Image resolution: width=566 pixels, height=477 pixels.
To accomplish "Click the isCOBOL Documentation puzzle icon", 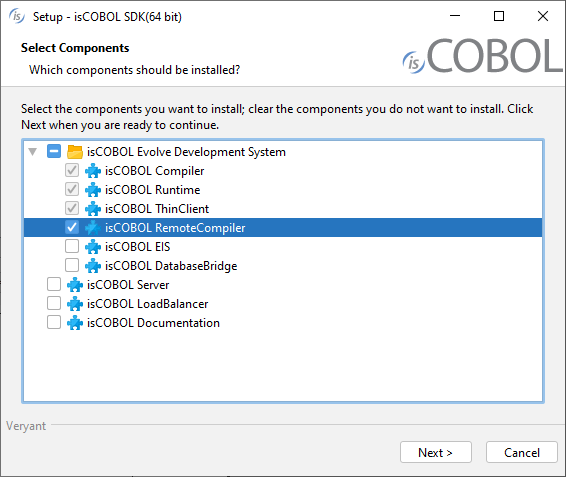I will pyautogui.click(x=75, y=323).
